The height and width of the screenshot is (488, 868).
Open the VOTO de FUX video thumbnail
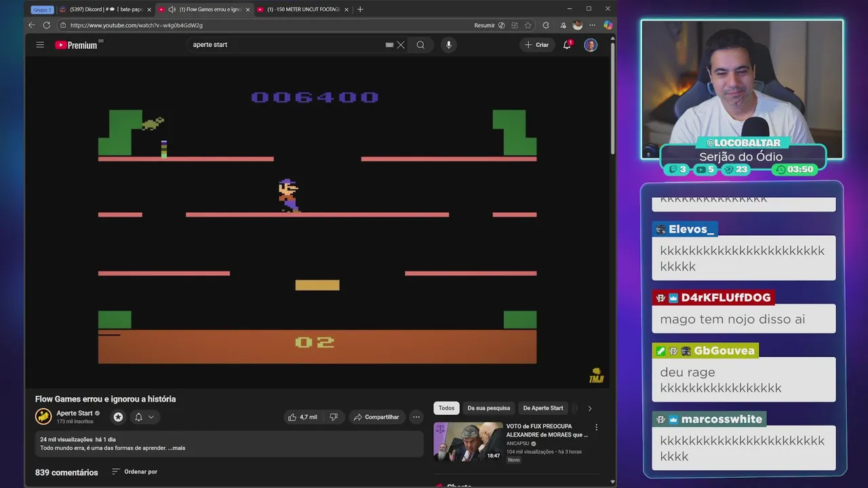coord(469,441)
